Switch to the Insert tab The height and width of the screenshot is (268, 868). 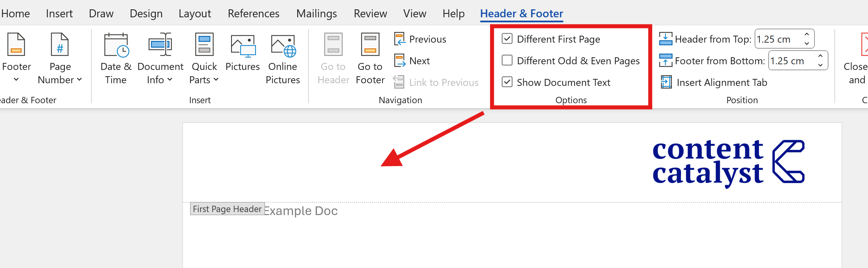[x=59, y=14]
